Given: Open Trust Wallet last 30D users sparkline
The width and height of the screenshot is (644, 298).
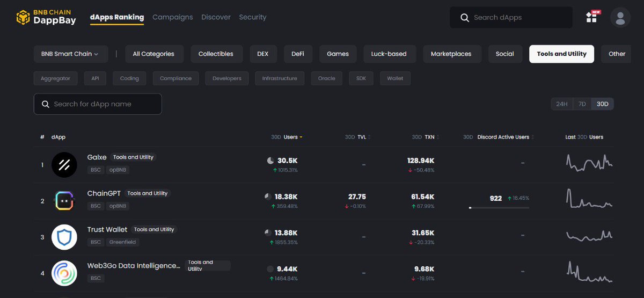Looking at the screenshot, I should pos(589,235).
